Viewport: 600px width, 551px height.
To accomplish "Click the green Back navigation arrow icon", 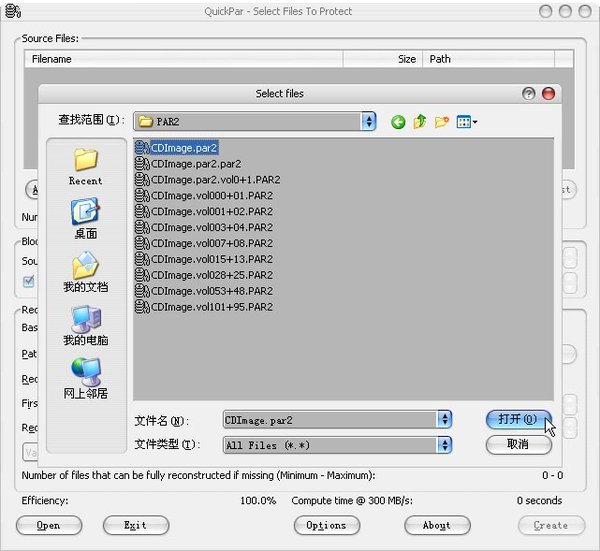I will [x=398, y=122].
